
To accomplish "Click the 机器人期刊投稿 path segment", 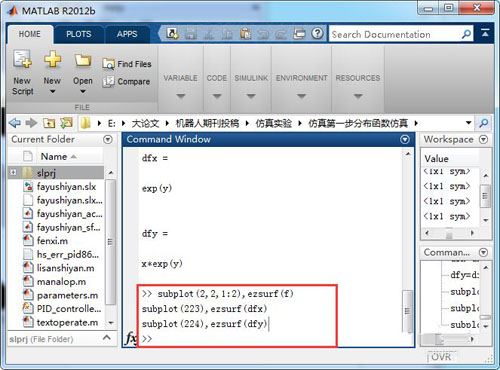I will pos(207,123).
